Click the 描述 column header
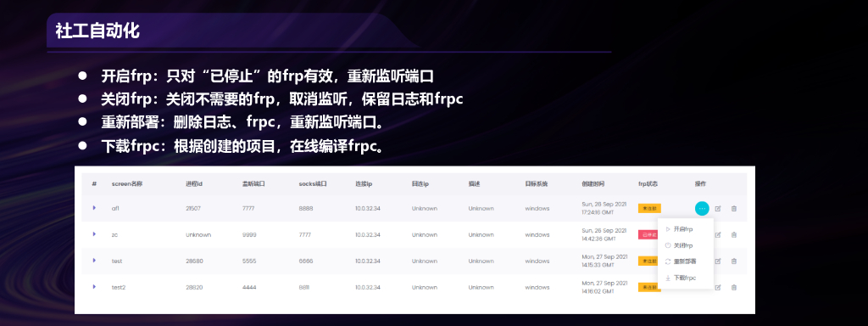 point(474,183)
